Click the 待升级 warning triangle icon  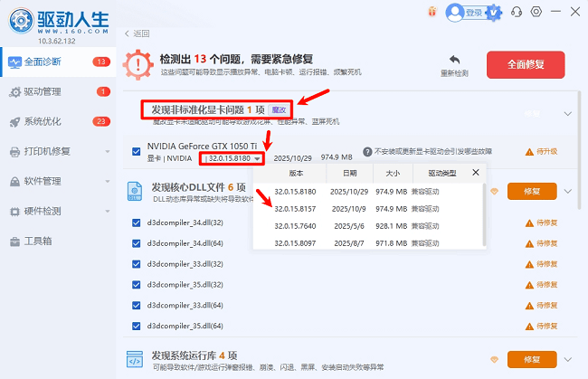click(x=529, y=152)
